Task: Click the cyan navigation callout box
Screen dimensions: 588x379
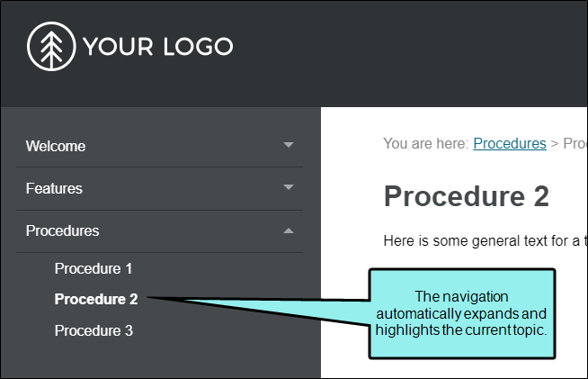Action: 462,313
